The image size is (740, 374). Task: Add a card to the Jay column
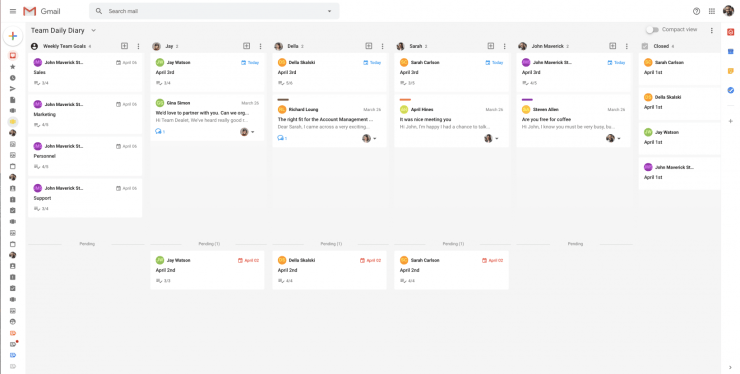point(246,46)
